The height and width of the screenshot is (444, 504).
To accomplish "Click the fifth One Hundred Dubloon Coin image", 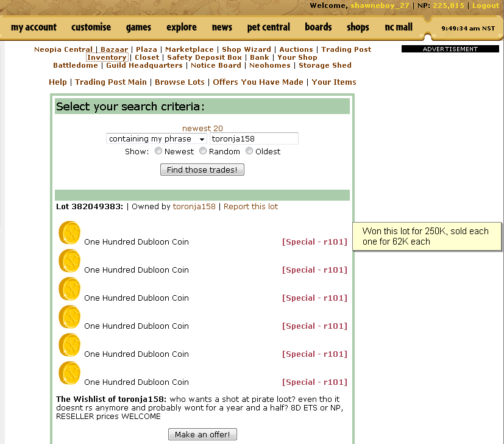I will [x=69, y=345].
